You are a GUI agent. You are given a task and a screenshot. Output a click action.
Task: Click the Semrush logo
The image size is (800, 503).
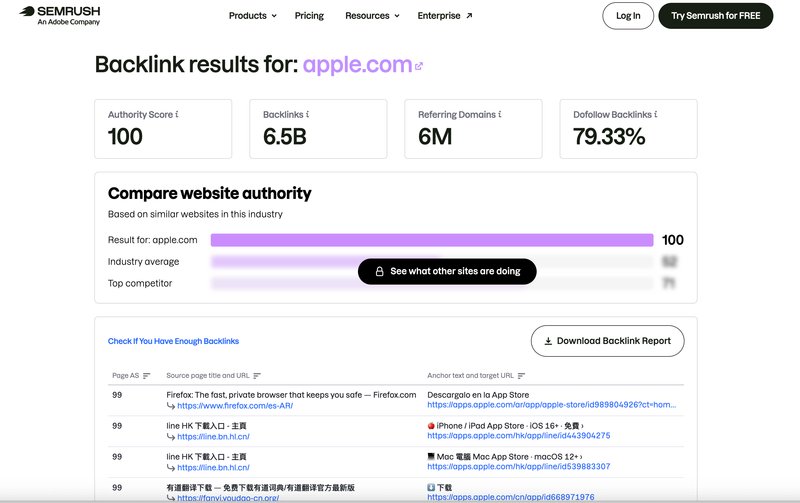tap(60, 15)
